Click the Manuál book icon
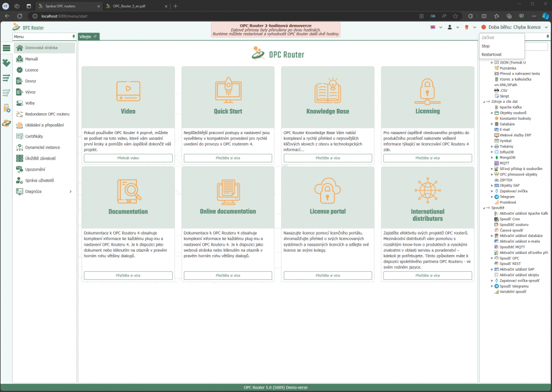This screenshot has width=552, height=392. point(20,59)
